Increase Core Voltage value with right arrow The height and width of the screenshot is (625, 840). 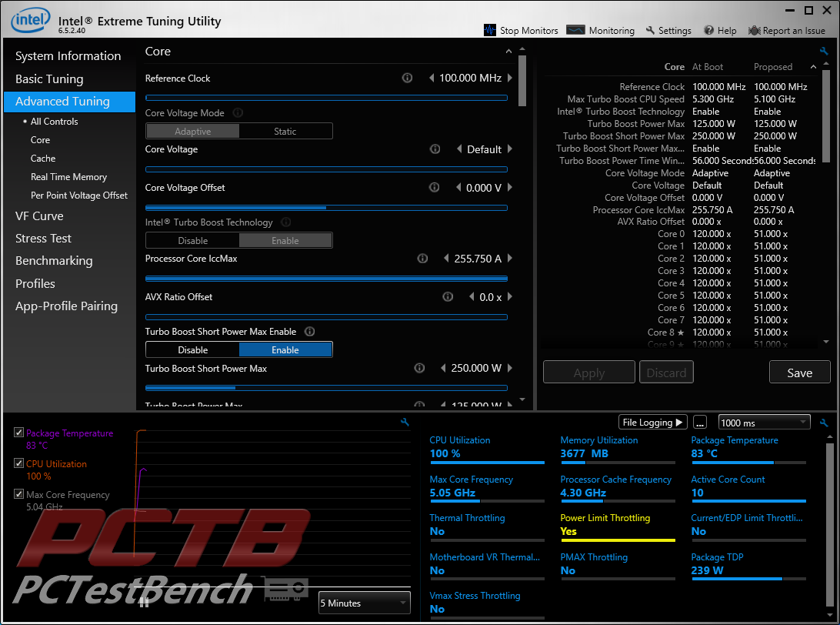(510, 149)
